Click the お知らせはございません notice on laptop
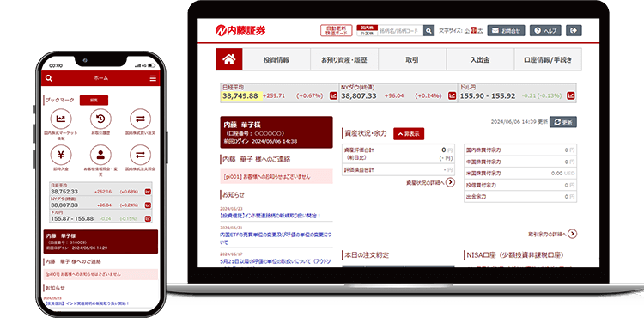This screenshot has height=318, width=644. [x=276, y=177]
